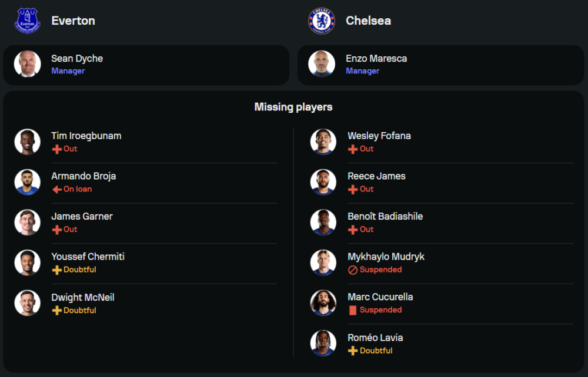Viewport: 588px width, 377px height.
Task: Click the suspended ban icon under Mykhaylo Mudryk
Action: [x=353, y=270]
